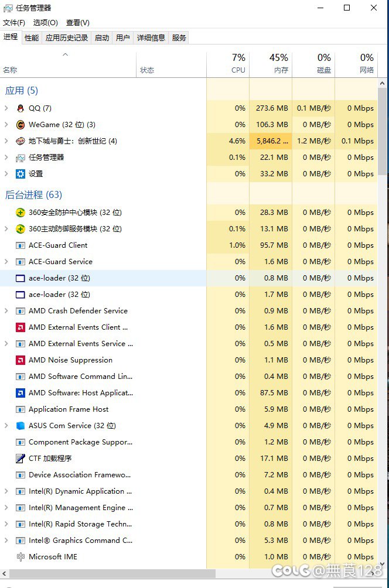389x588 pixels.
Task: Click the Intel Graphics Command Center icon
Action: [x=21, y=541]
